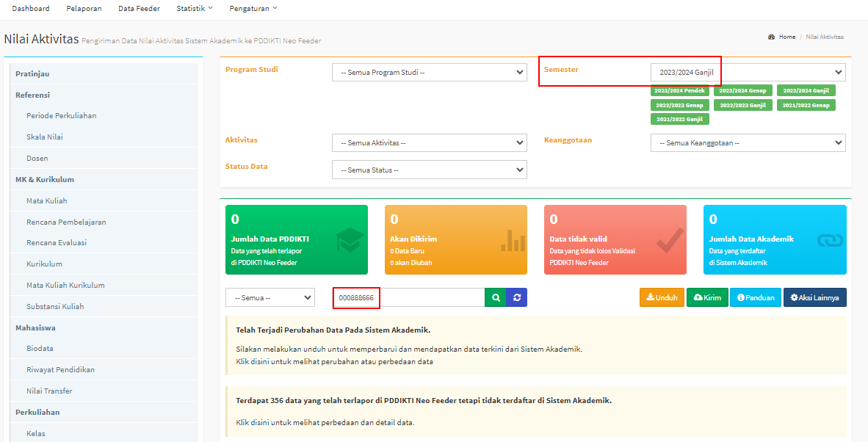The image size is (868, 442).
Task: Click the MK & Kurikulum sidebar heading
Action: [x=104, y=179]
